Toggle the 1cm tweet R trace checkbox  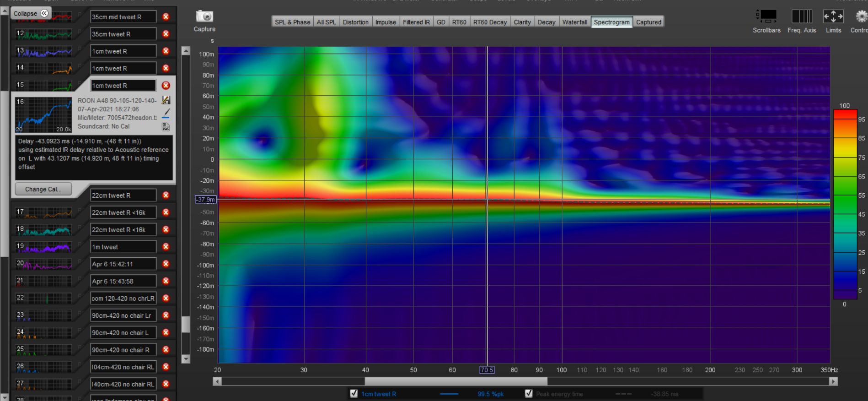354,393
